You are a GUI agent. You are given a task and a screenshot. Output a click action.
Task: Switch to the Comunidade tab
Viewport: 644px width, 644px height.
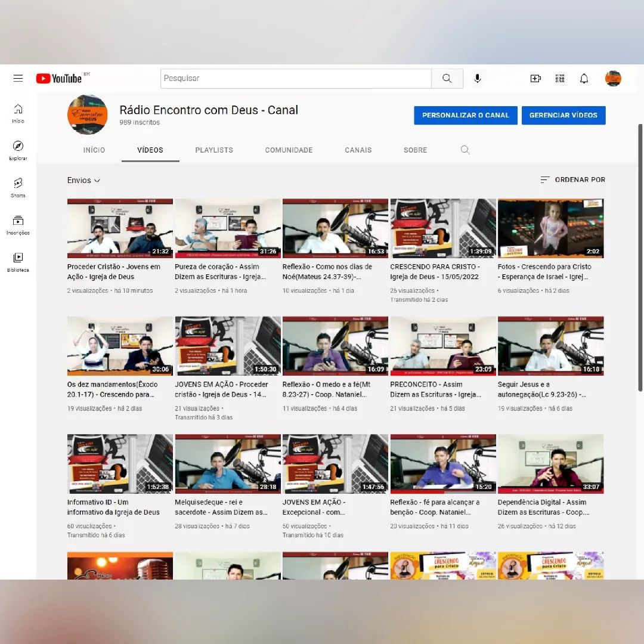(x=289, y=150)
